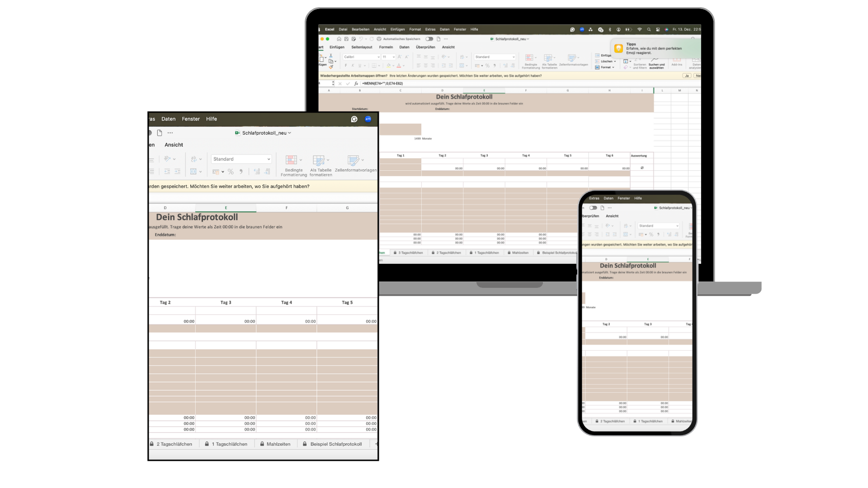Click the percent style icon on tablet
This screenshot has height=488, width=868.
tap(231, 172)
